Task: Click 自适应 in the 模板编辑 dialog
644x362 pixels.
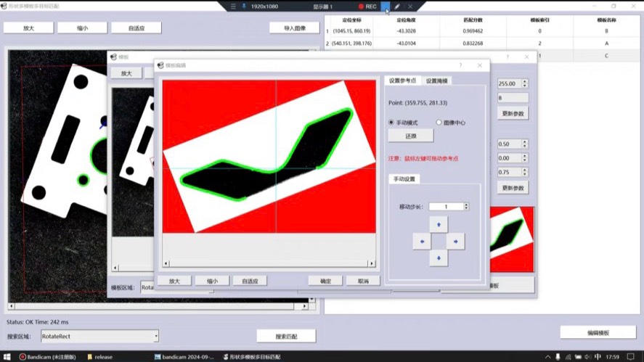Action: 250,281
